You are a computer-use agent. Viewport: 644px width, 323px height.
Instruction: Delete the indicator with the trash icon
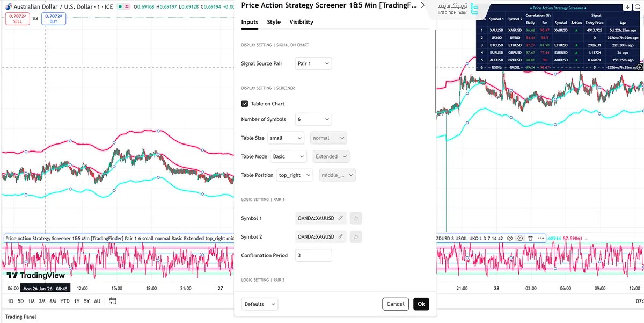coord(530,238)
